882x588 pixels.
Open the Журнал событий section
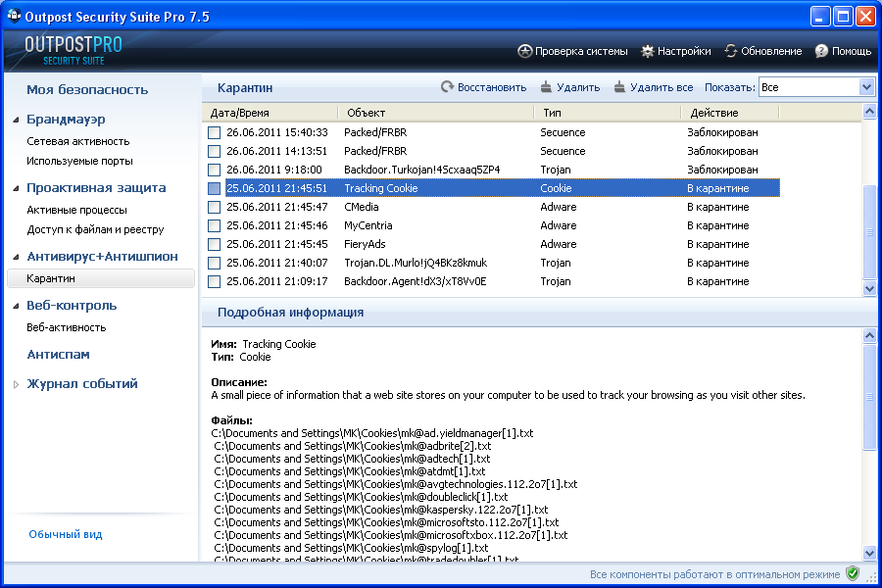[x=82, y=384]
